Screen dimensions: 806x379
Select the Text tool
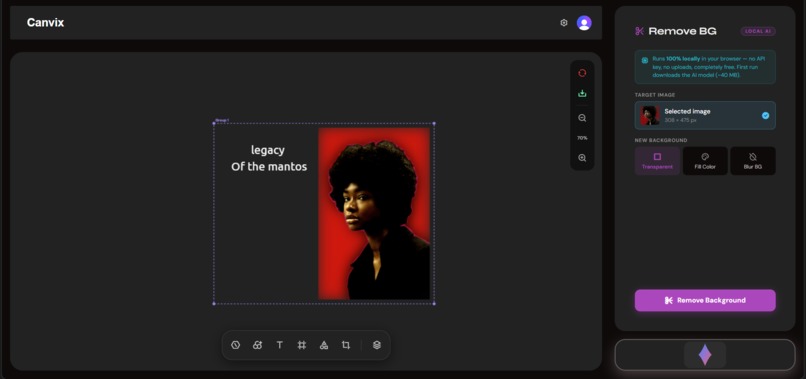[280, 345]
